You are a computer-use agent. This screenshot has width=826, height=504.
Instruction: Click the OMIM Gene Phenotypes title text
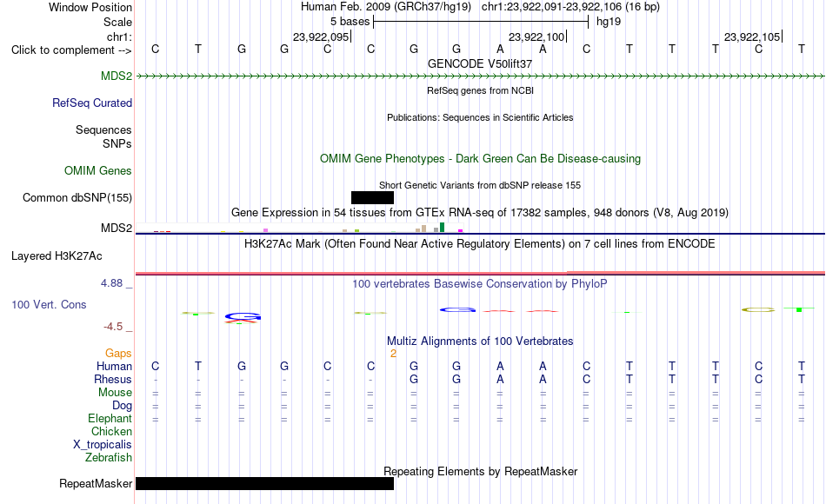(x=480, y=158)
